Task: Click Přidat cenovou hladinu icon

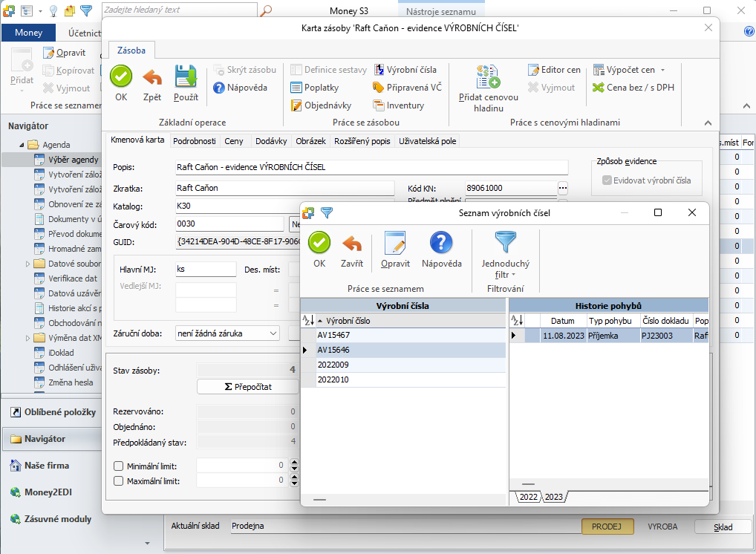Action: (488, 76)
